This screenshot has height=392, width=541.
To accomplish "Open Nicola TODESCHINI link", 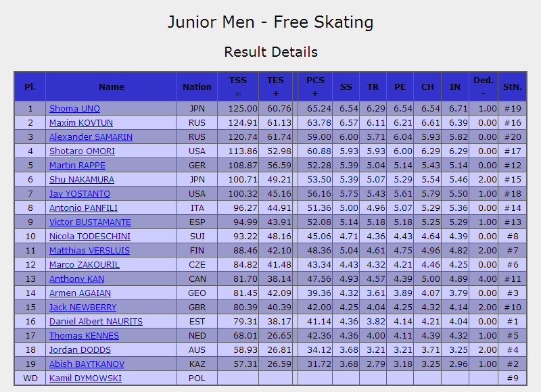I will pos(90,236).
